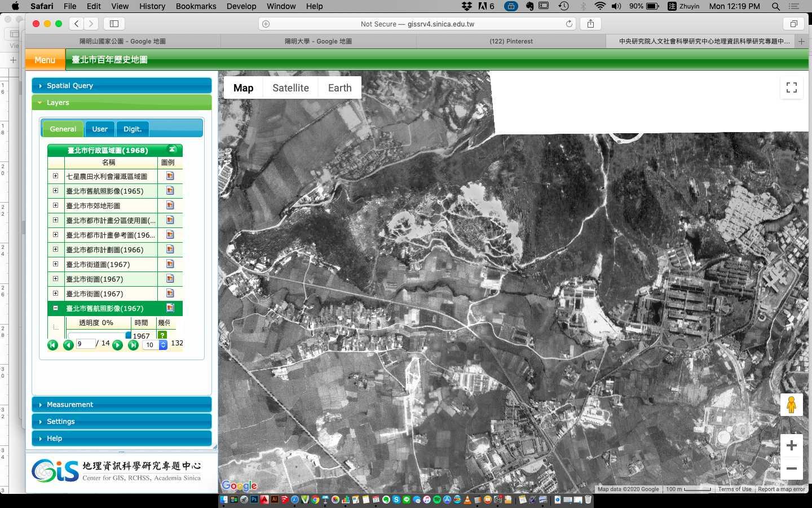Jump to last page of layer list
Viewport: 812px width, 508px height.
tap(133, 345)
